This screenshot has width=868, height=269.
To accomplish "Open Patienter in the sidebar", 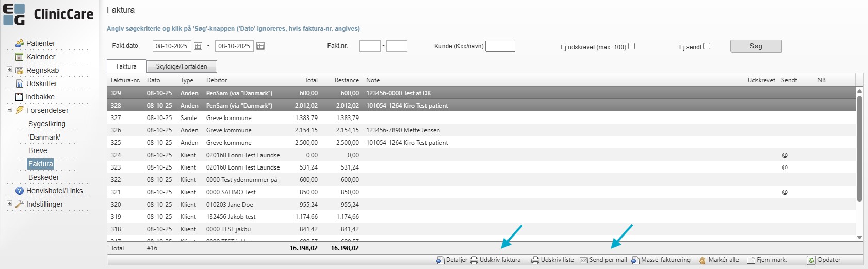I will click(40, 43).
